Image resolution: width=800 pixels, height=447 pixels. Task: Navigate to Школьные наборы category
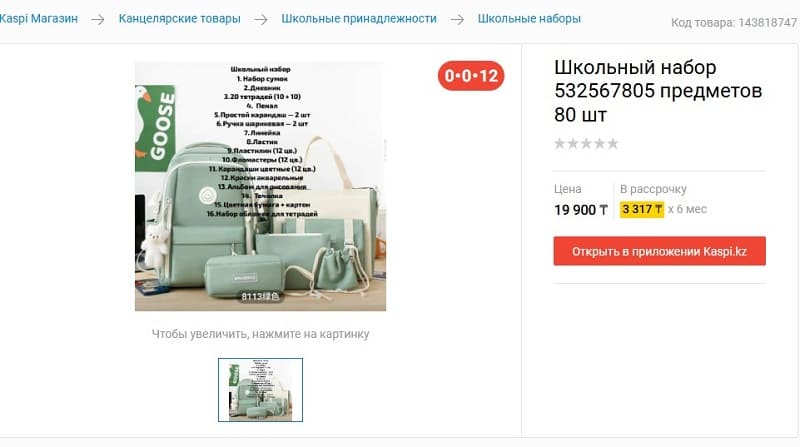click(x=529, y=19)
